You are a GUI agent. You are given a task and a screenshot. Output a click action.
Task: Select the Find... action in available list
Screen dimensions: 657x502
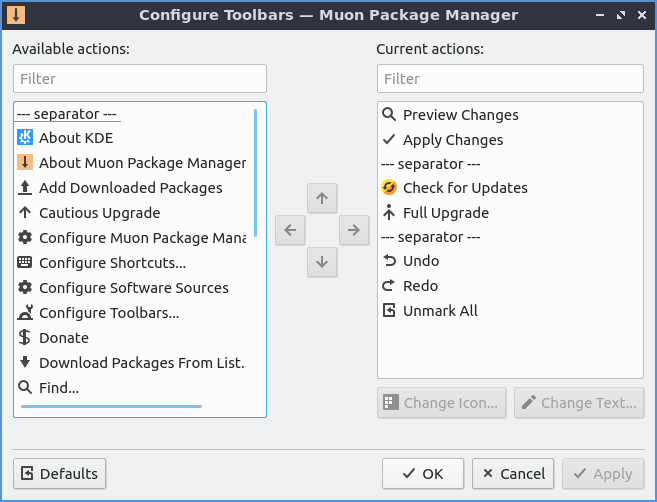pos(59,388)
